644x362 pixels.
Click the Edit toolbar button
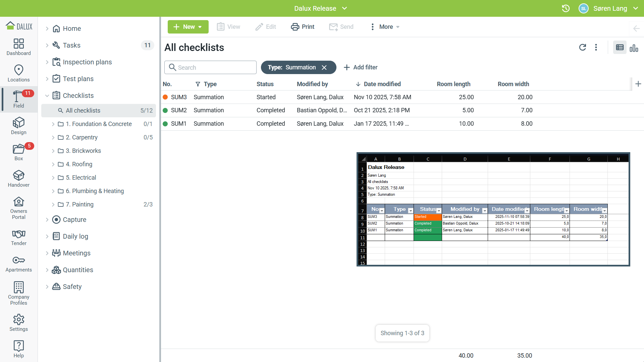click(x=266, y=27)
